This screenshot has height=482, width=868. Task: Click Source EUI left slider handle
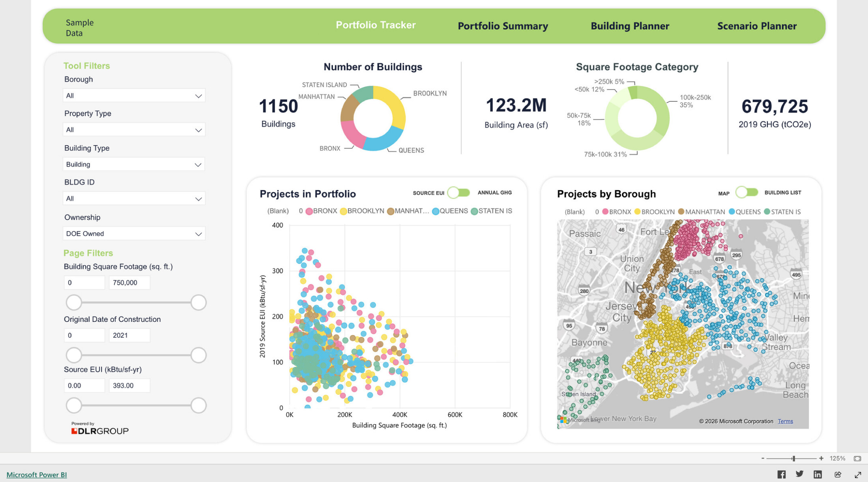click(74, 405)
